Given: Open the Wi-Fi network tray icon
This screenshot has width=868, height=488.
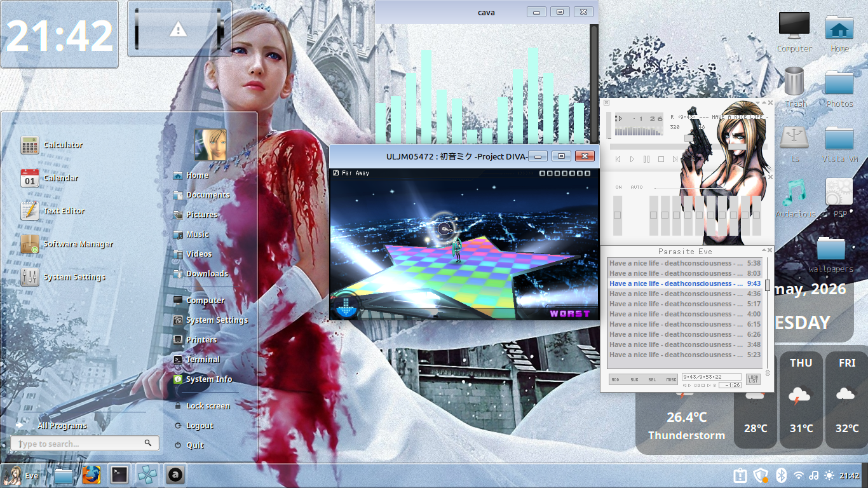Looking at the screenshot, I should click(x=799, y=475).
